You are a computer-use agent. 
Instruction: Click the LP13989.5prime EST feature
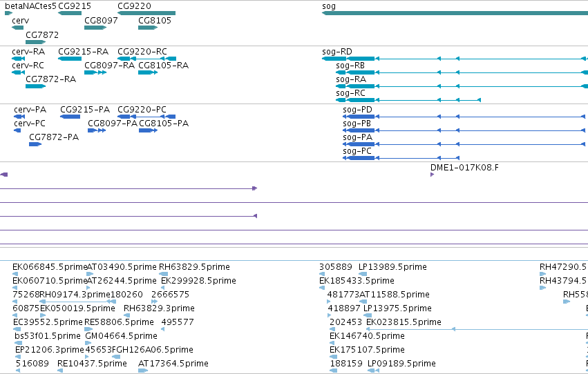click(x=363, y=274)
